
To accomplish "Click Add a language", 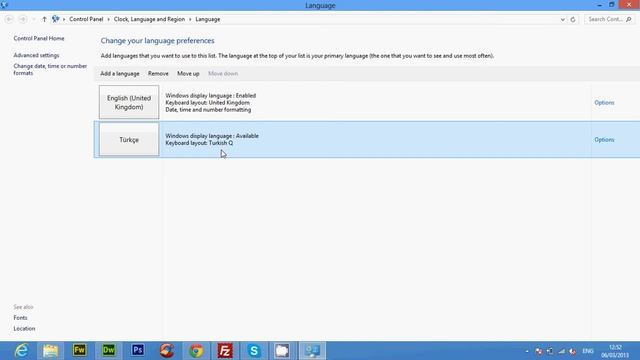I will 120,73.
